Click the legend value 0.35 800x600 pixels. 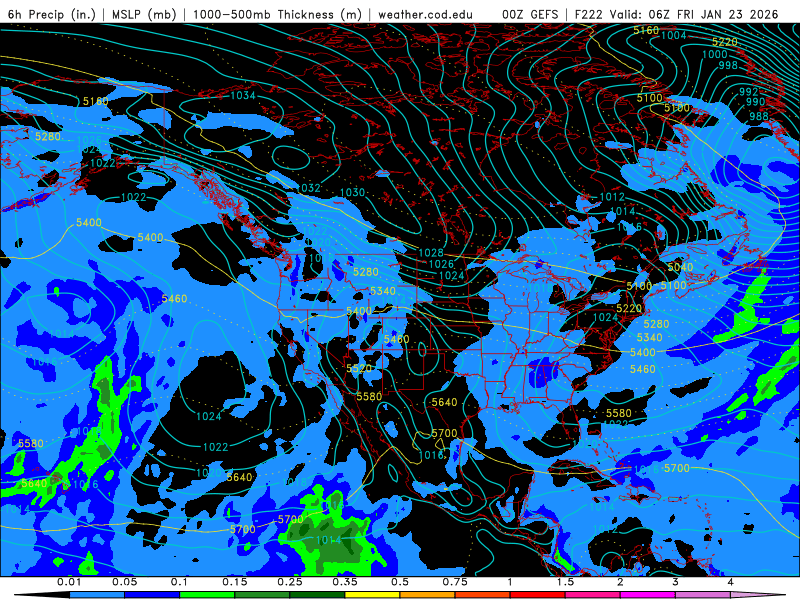345,582
